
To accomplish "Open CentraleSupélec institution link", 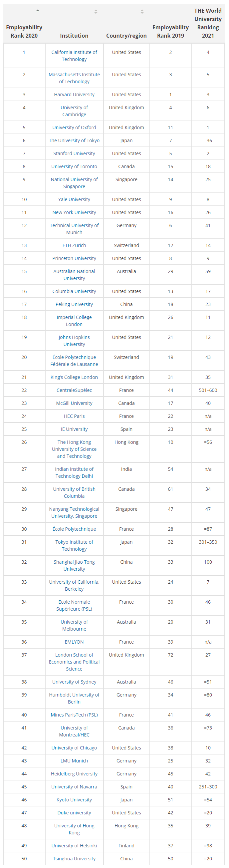I will [x=74, y=390].
